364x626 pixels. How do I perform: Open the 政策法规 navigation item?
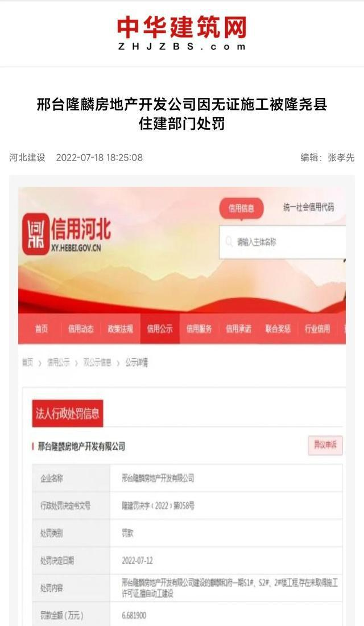pos(120,328)
